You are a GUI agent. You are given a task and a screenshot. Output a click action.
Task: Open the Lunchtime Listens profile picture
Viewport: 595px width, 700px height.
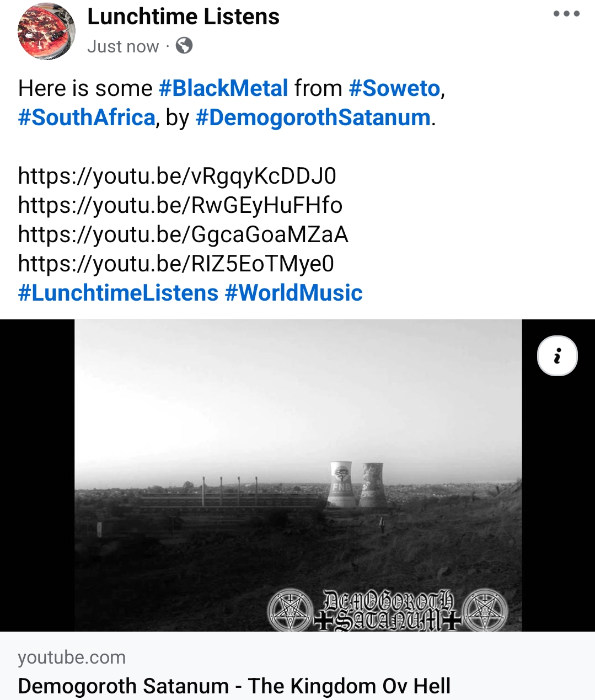(x=46, y=31)
